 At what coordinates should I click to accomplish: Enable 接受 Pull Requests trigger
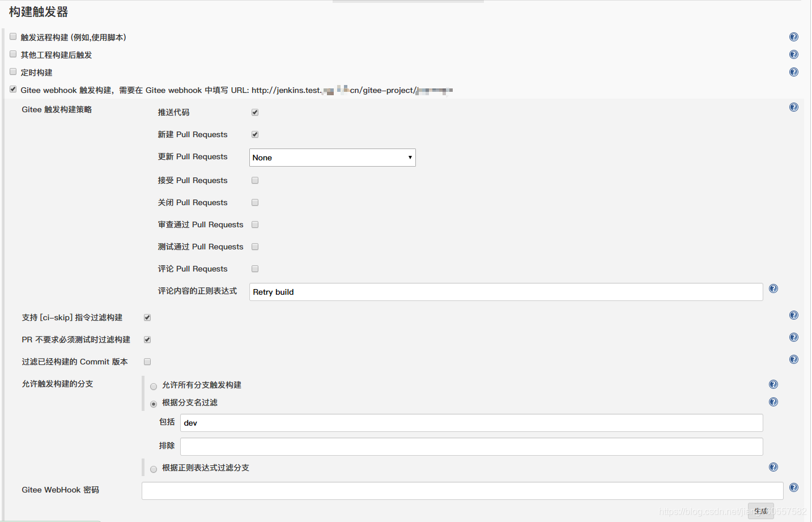click(254, 180)
